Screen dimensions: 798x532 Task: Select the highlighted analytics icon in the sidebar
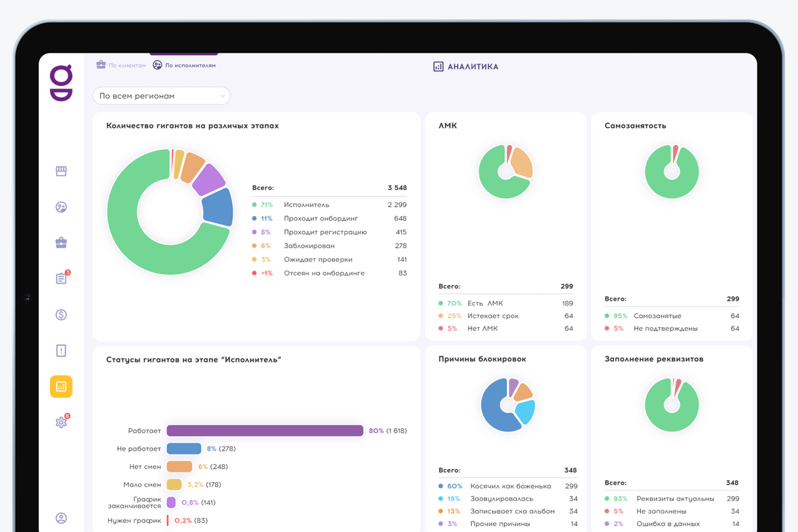[x=61, y=386]
